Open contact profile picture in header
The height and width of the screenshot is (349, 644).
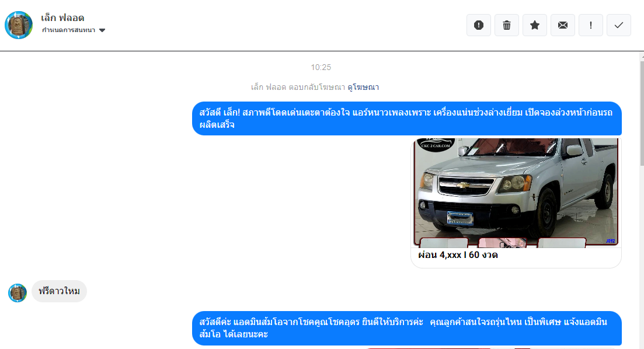(19, 25)
